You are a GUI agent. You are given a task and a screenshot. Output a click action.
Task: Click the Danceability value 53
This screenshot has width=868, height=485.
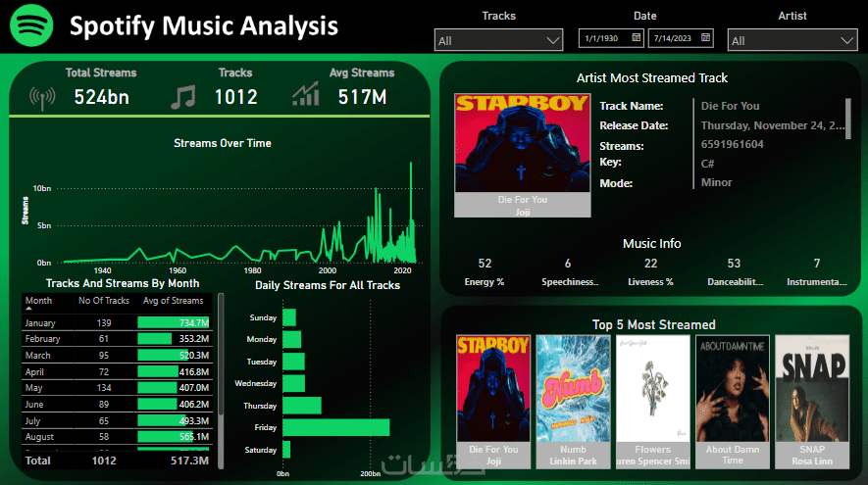[734, 264]
